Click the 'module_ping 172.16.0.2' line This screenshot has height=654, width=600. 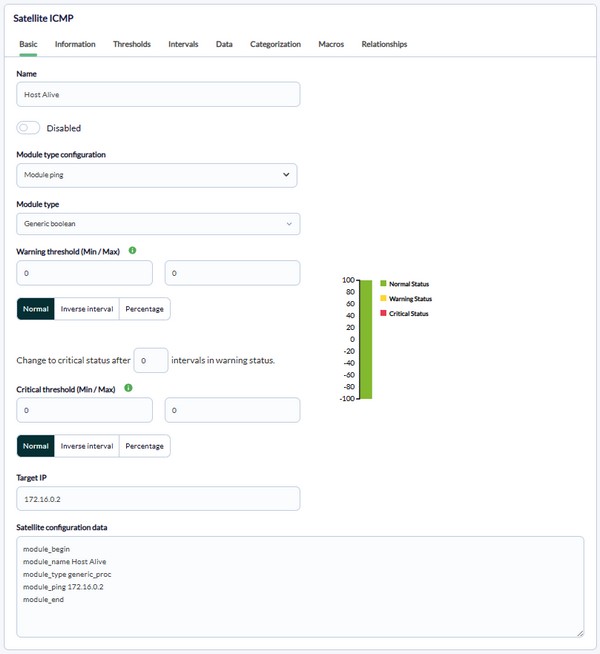pyautogui.click(x=63, y=587)
